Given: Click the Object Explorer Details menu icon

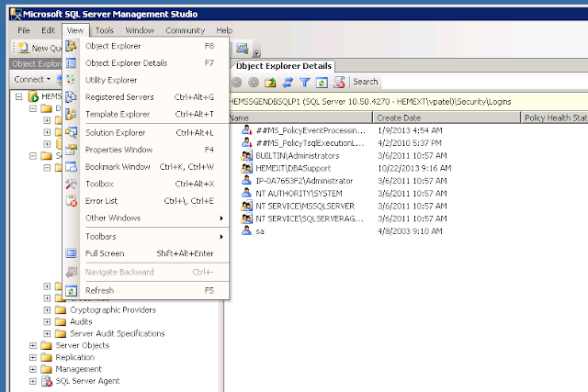Looking at the screenshot, I should point(71,63).
